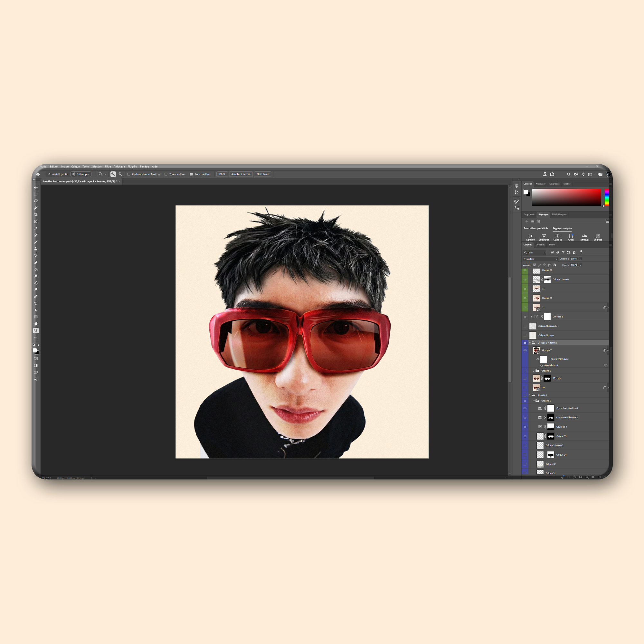644x644 pixels.
Task: Open the Filtre menu
Action: (108, 167)
